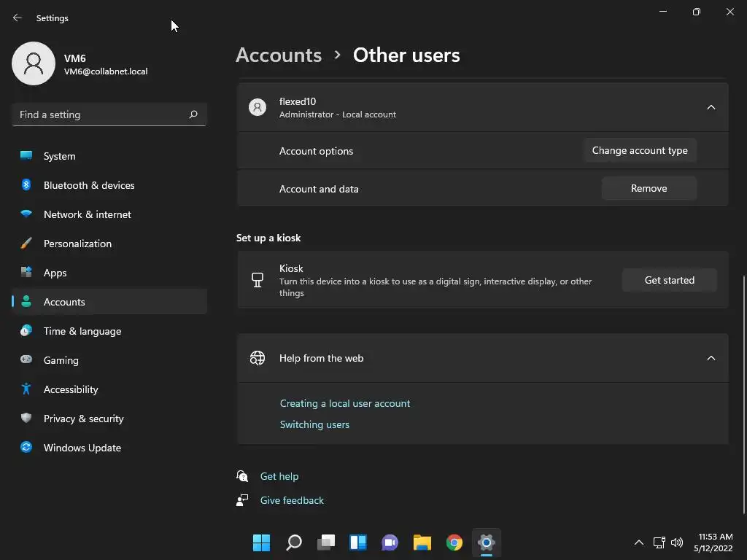The image size is (747, 560).
Task: Select Time & language in sidebar
Action: tap(109, 331)
